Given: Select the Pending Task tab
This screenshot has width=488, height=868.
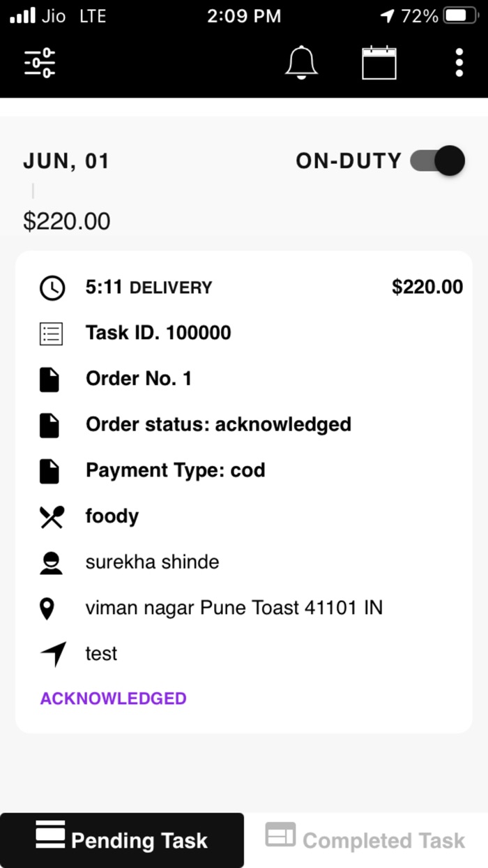Looking at the screenshot, I should 122,840.
